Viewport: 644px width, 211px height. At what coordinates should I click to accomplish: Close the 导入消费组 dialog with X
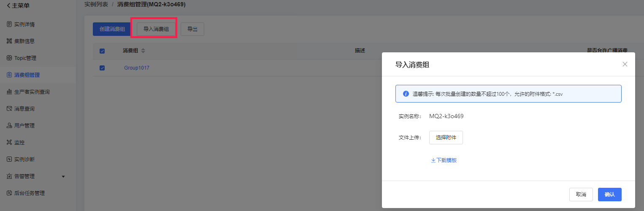click(625, 64)
